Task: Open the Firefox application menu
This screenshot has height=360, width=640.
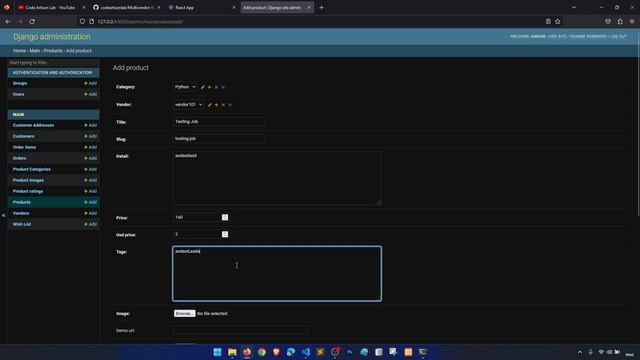Action: pyautogui.click(x=632, y=21)
